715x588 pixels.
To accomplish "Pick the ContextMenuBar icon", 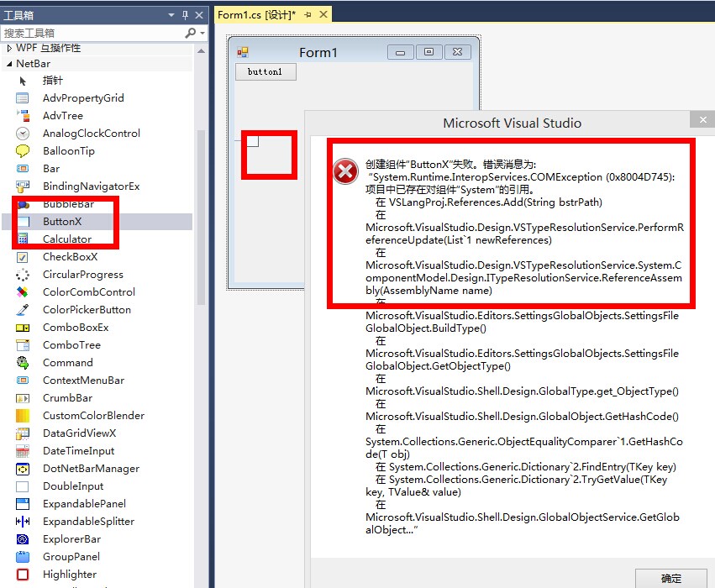I will point(23,381).
